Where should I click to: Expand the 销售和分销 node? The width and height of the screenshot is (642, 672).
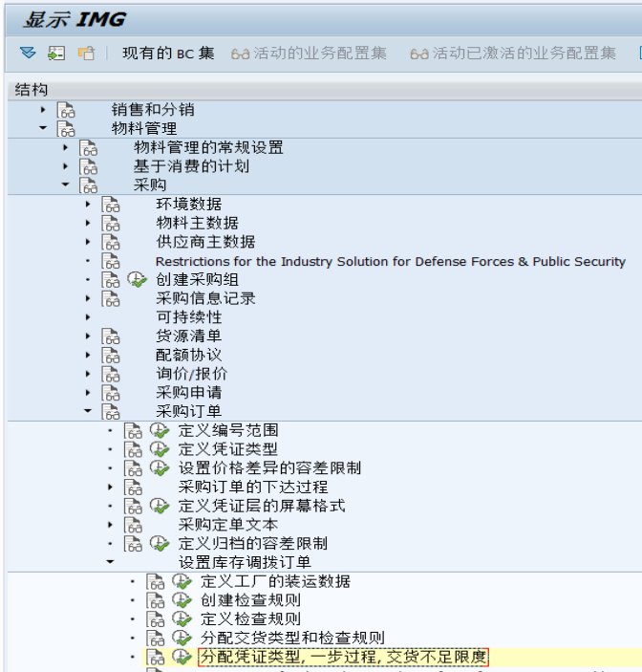coord(43,110)
